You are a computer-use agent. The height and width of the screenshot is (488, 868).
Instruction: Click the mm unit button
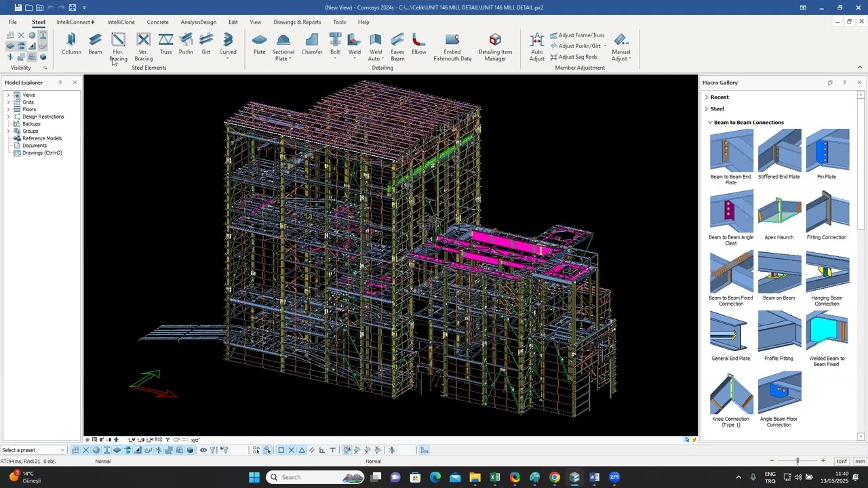[860, 462]
